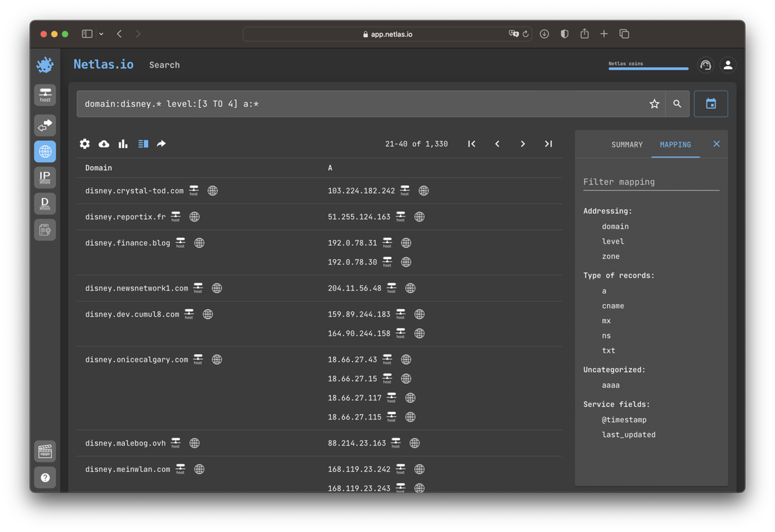775x532 pixels.
Task: Click the Filter mapping input field
Action: pos(651,182)
